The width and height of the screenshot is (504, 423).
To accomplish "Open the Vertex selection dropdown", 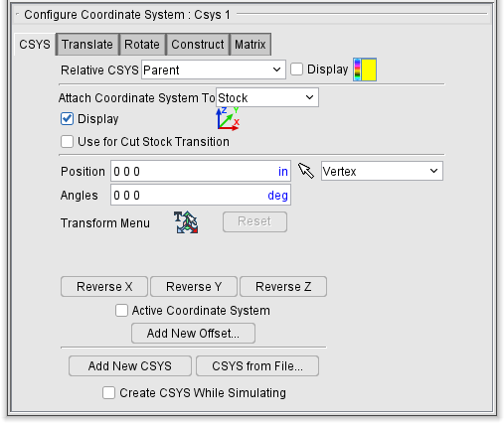I will 382,171.
